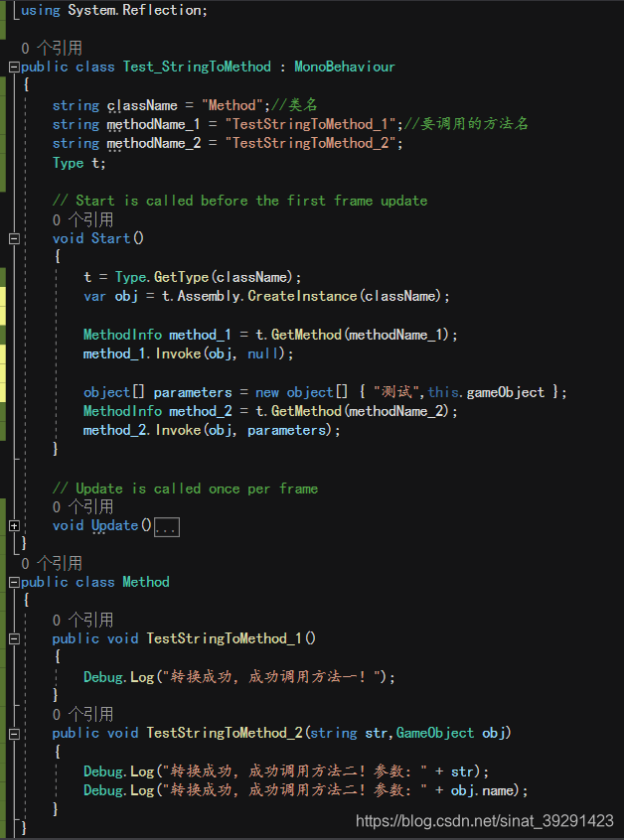Open references lens above class Test_StringToMethod
Screen dimensions: 624x840
point(52,49)
